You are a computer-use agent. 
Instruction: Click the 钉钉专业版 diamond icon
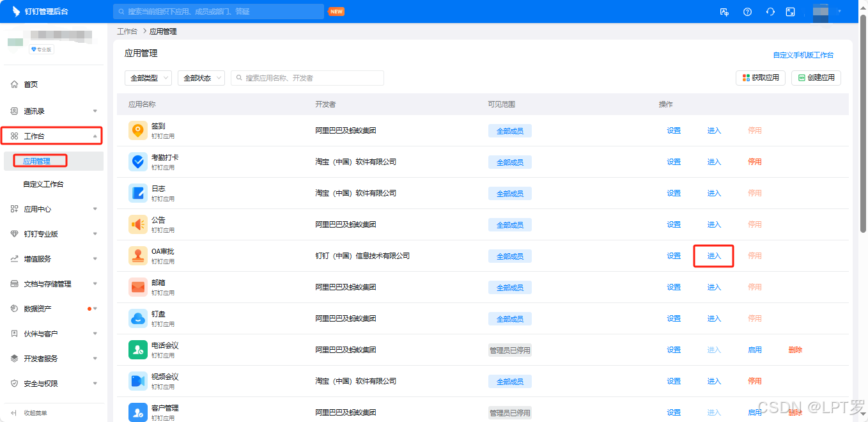pyautogui.click(x=14, y=234)
